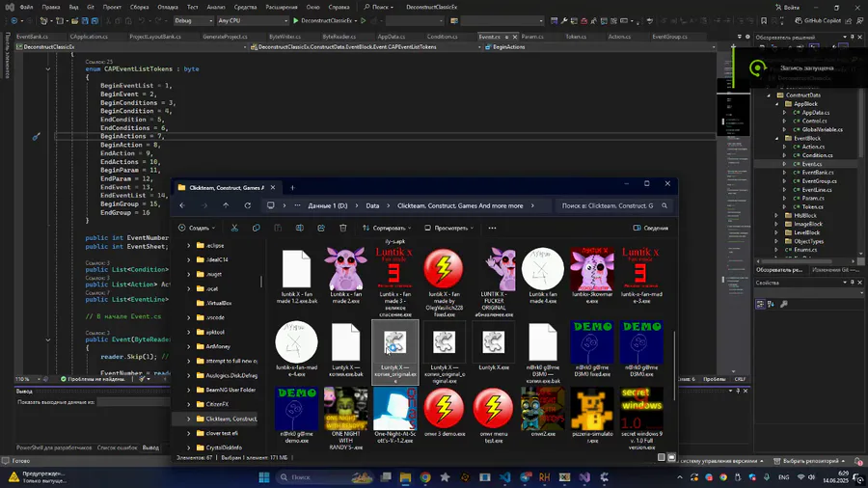Open Chrome from taskbar
Screen dimensions: 868x488
click(425, 477)
